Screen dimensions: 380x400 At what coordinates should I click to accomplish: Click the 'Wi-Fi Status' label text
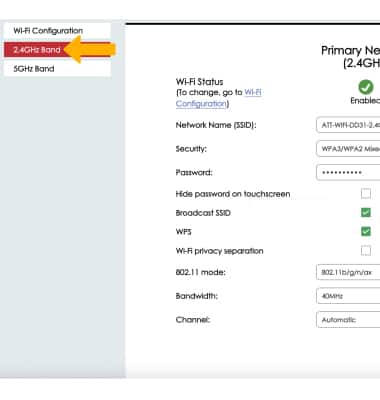pos(199,82)
